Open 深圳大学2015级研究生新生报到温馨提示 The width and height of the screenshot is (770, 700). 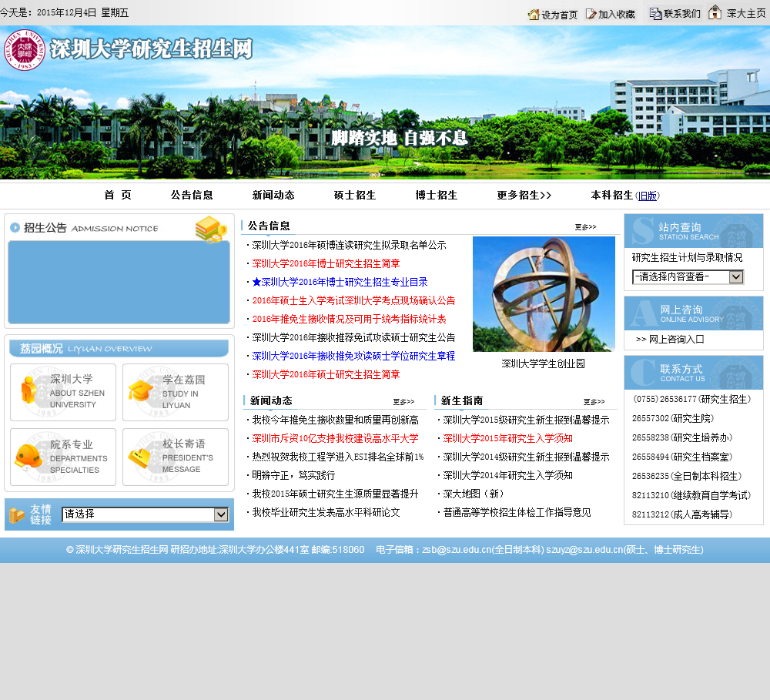tap(527, 420)
